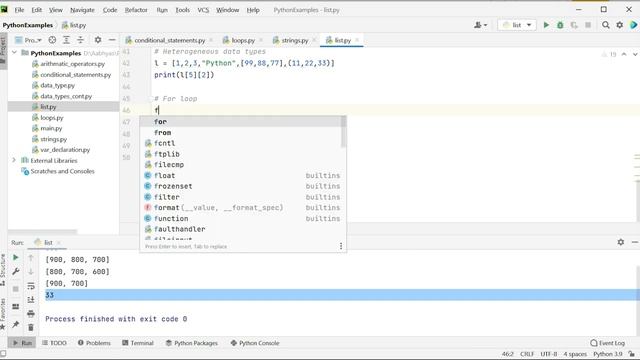Open Python Packages tool window
The image size is (640, 360).
coord(192,343)
